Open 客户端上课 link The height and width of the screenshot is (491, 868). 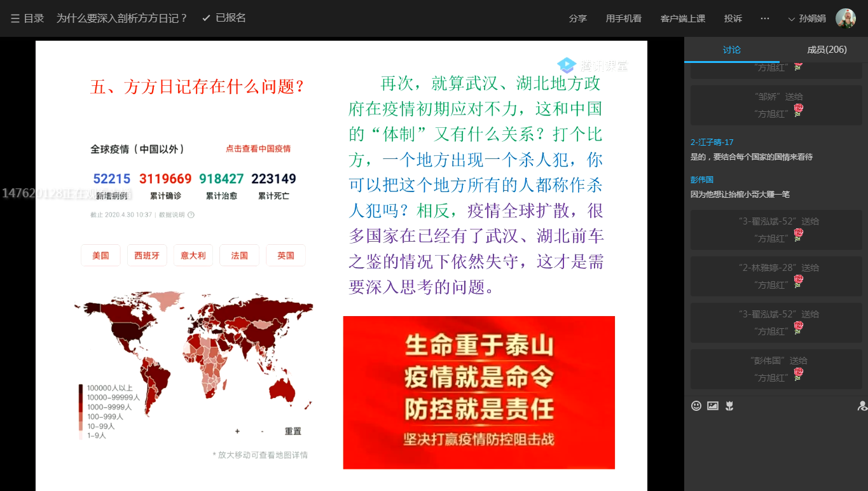(x=682, y=18)
